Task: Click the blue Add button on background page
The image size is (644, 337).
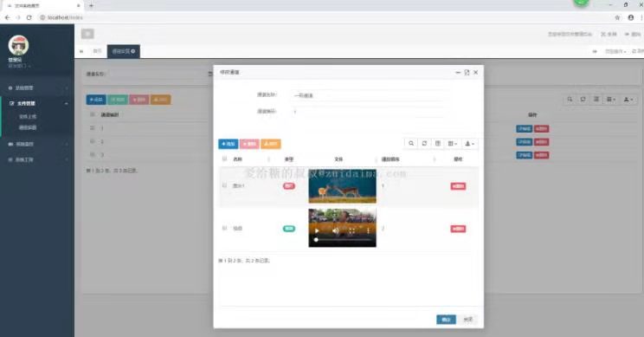Action: [96, 100]
